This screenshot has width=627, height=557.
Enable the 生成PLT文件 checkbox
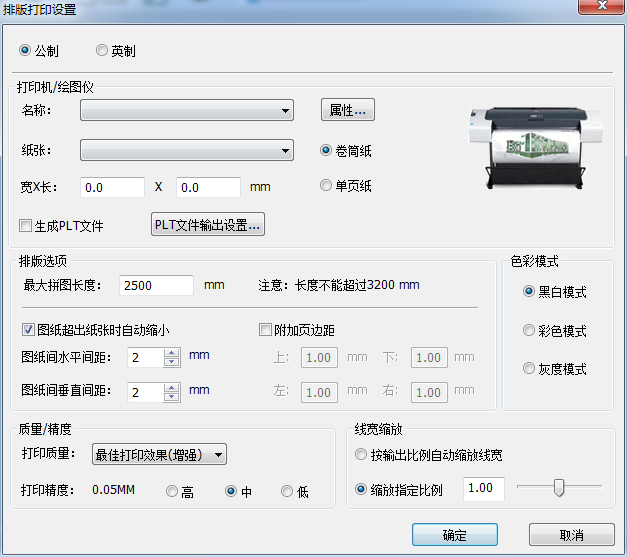(x=26, y=226)
